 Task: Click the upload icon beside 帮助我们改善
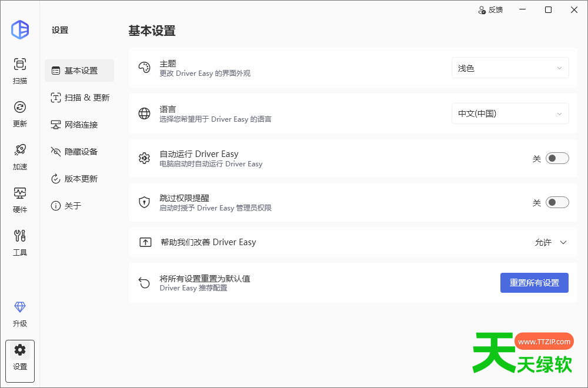click(x=145, y=242)
